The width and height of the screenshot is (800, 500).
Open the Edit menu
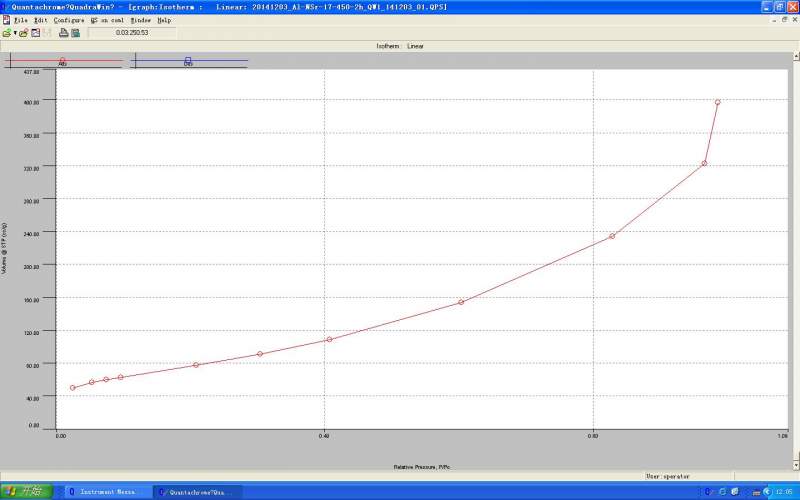pyautogui.click(x=41, y=20)
